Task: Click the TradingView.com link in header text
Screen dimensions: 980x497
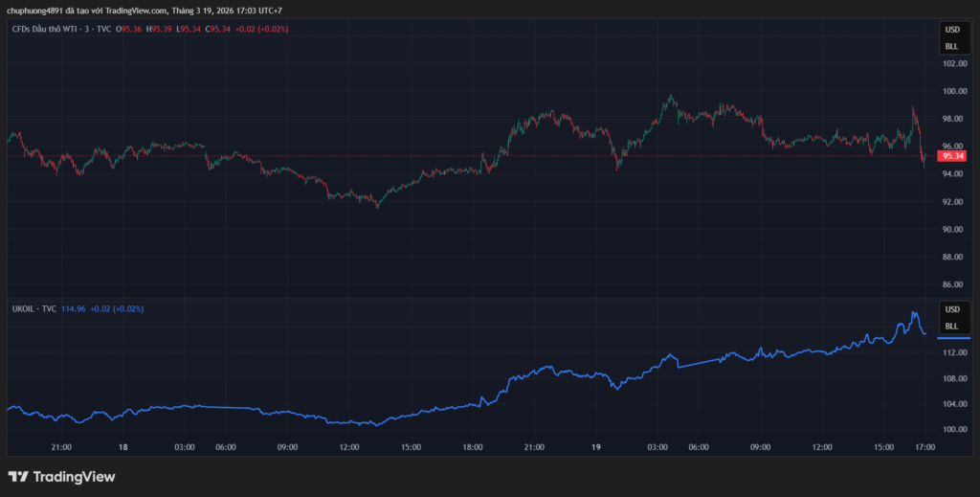Action: click(x=137, y=11)
